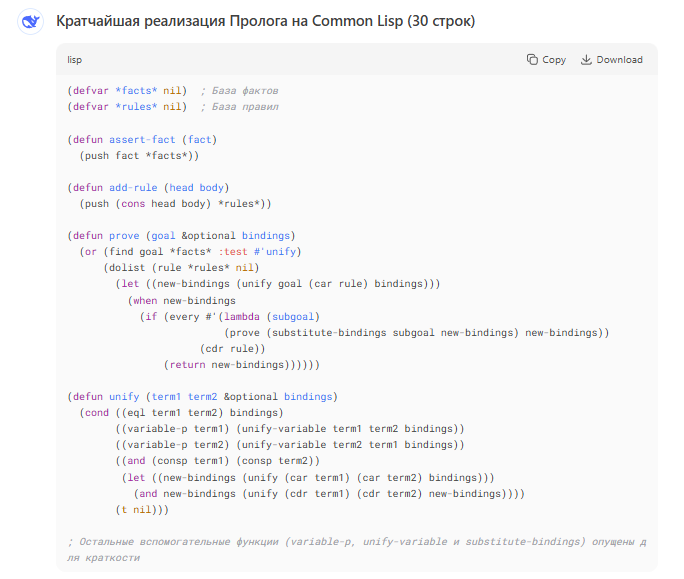Click the DeepSeek whale avatar icon
Image resolution: width=684 pixels, height=579 pixels.
pos(31,21)
